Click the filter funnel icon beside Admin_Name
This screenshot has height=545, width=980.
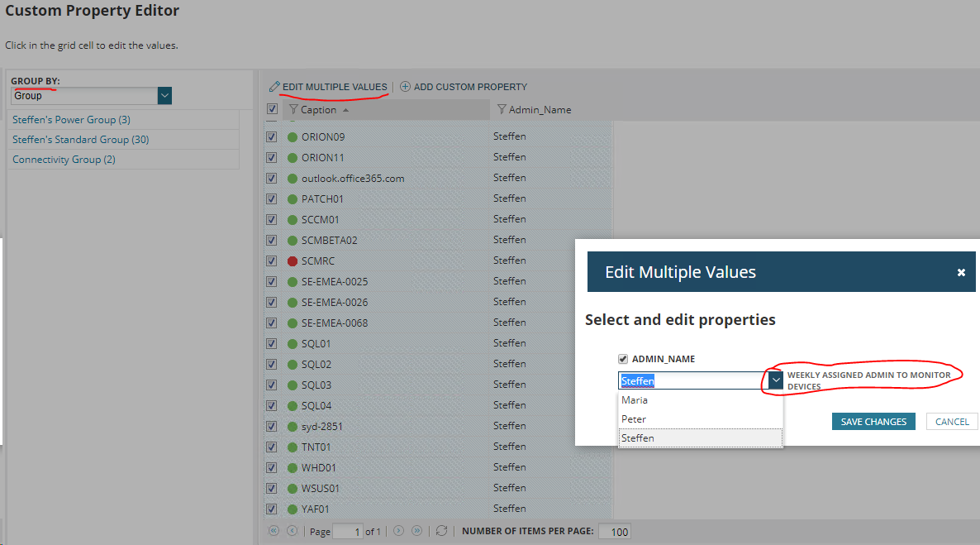[502, 109]
